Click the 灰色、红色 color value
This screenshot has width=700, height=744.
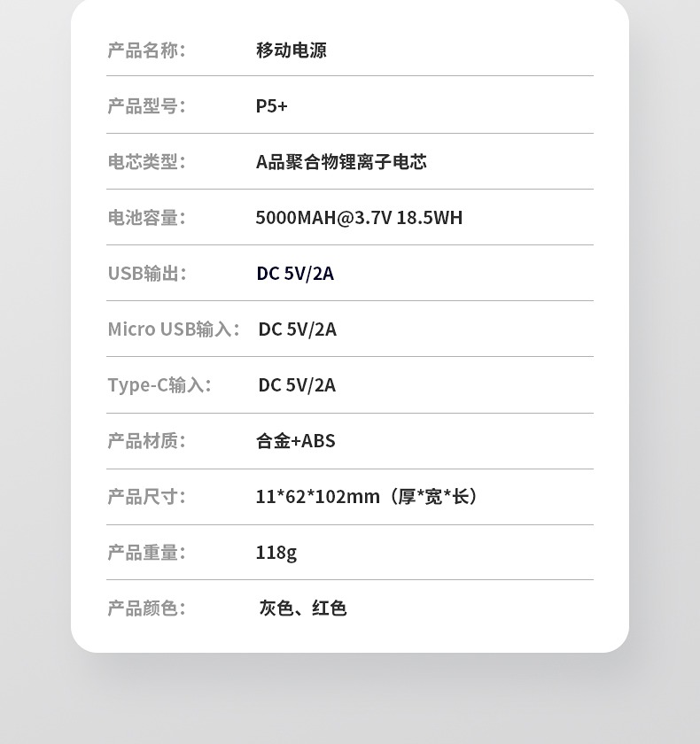[302, 608]
